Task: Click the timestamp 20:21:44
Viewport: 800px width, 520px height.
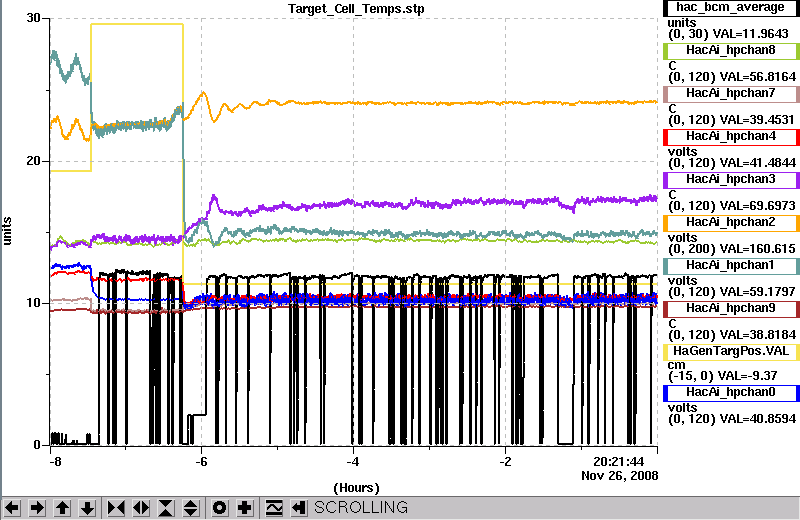Action: tap(618, 462)
